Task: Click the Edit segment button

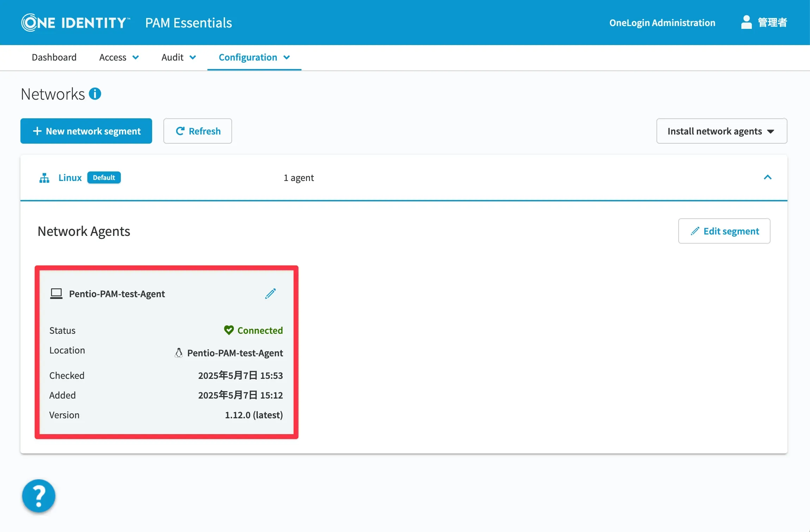Action: point(724,231)
